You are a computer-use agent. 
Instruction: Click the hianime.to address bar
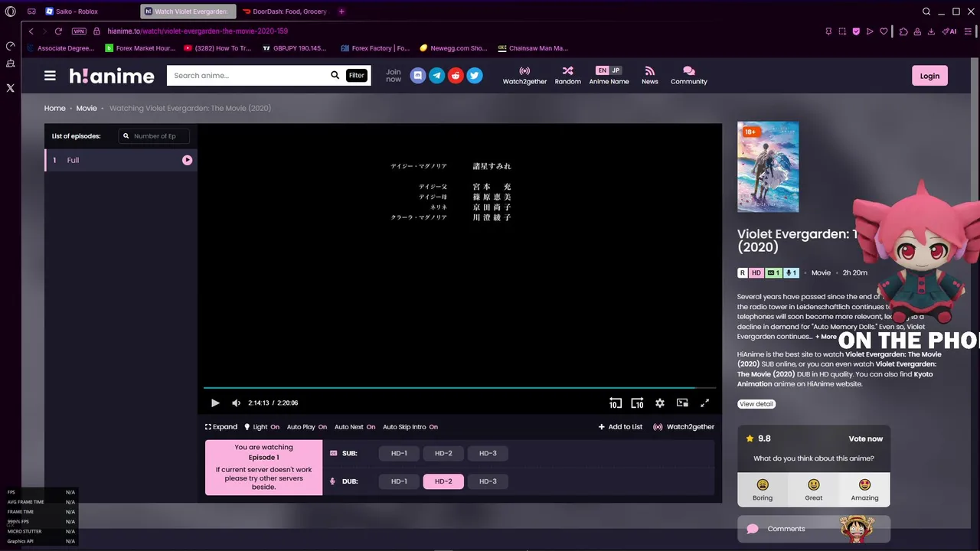pyautogui.click(x=198, y=31)
